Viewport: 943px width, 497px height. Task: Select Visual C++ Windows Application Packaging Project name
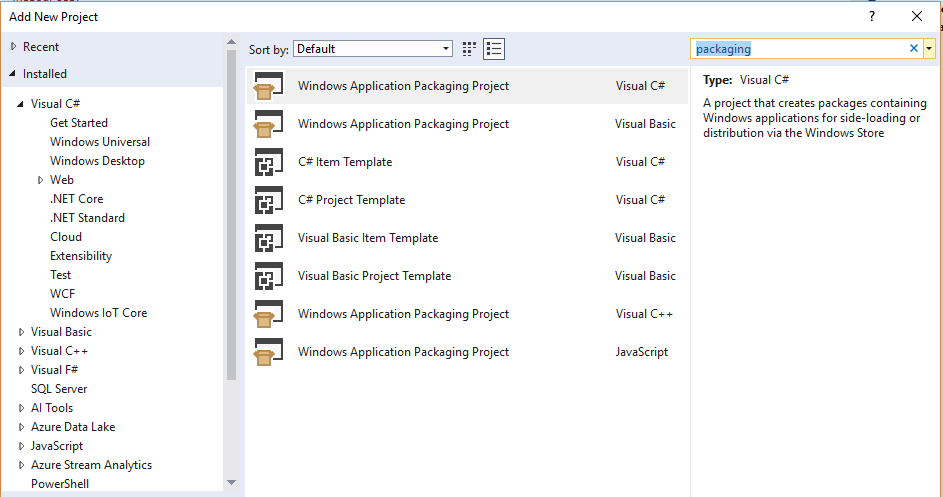click(403, 314)
